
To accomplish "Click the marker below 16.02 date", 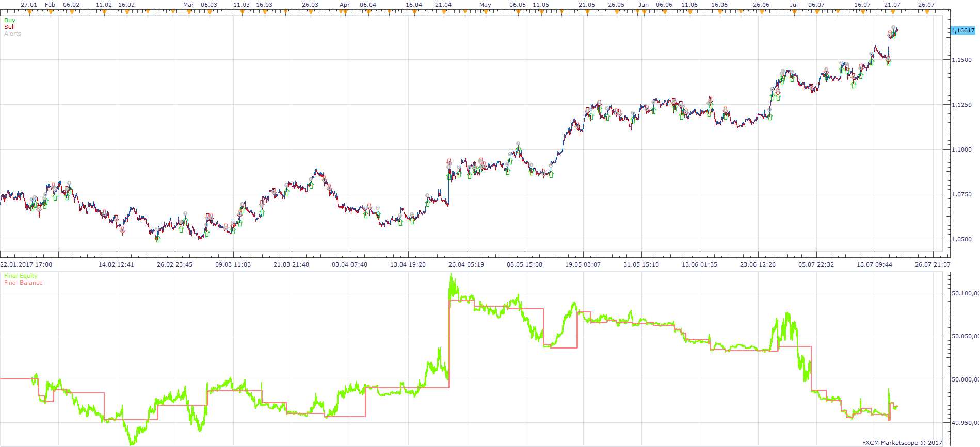I will (127, 12).
